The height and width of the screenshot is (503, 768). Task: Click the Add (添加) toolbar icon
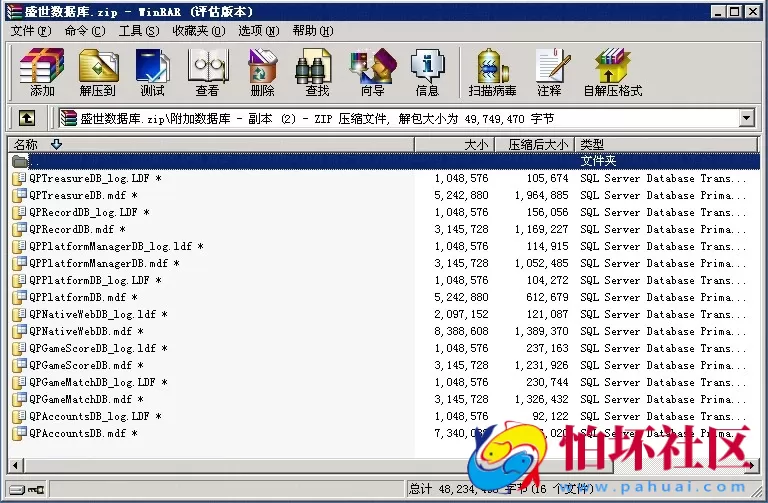[42, 72]
